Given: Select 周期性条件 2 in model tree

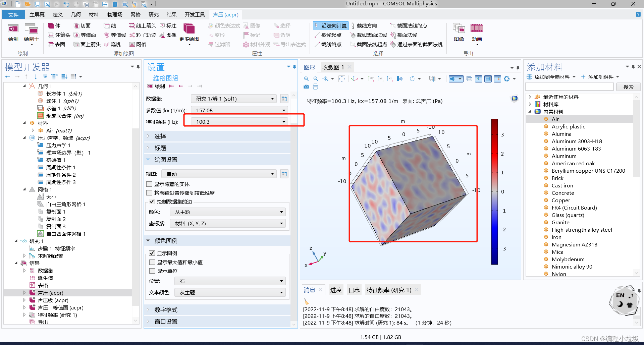Looking at the screenshot, I should (x=61, y=175).
